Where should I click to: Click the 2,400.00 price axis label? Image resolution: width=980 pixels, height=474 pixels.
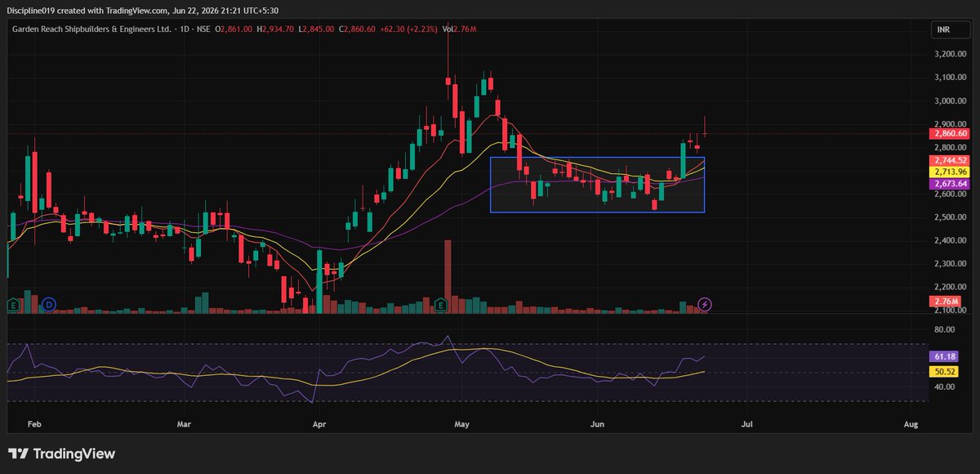(952, 241)
